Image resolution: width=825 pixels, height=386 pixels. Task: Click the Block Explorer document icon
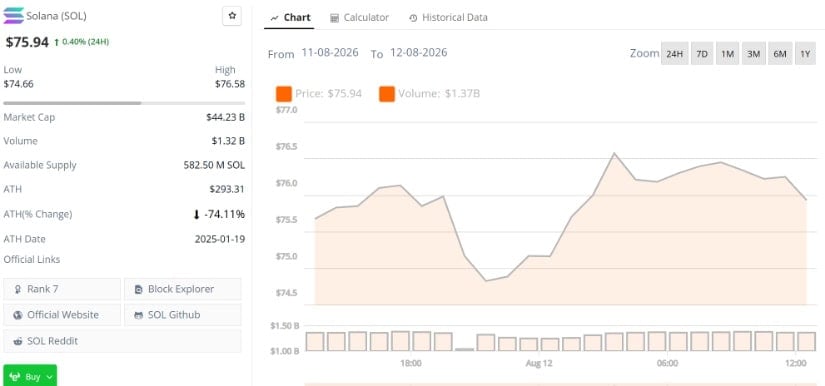pos(139,289)
